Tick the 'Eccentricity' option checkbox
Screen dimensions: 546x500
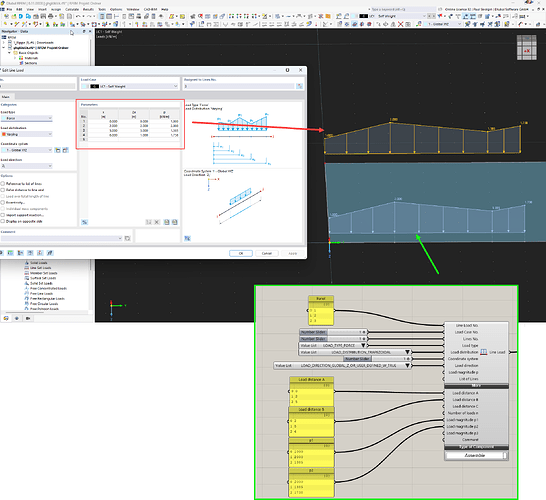[3, 202]
